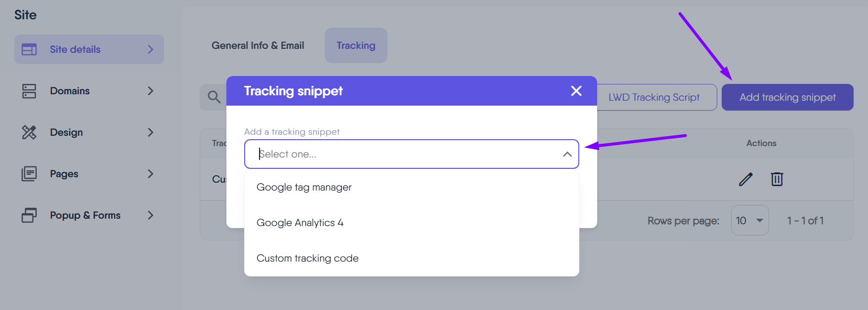Pick Custom tracking code option
This screenshot has width=868, height=310.
pos(307,259)
